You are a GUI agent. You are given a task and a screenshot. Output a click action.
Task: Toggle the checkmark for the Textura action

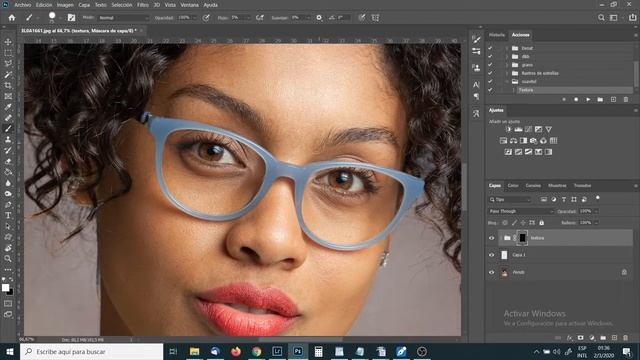tap(490, 90)
